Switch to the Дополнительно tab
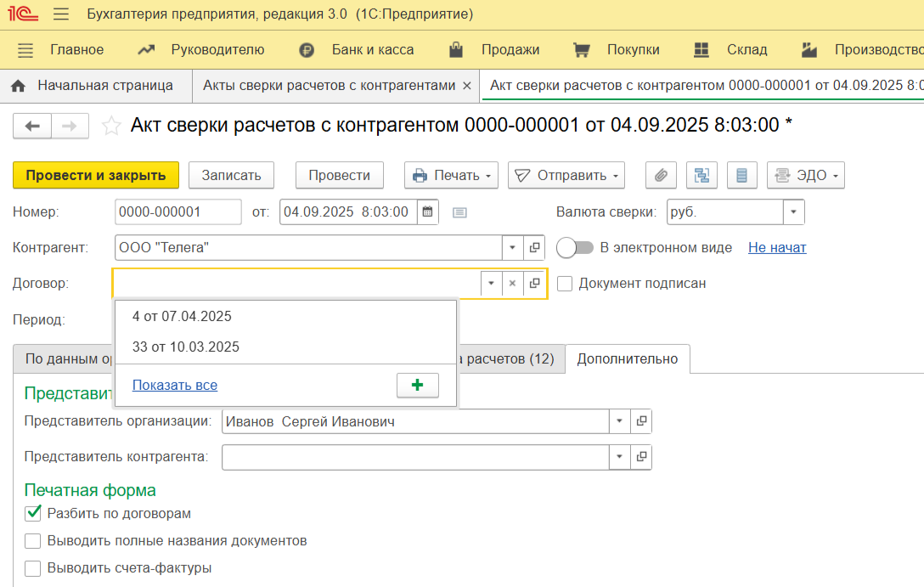This screenshot has height=587, width=924. (x=627, y=358)
